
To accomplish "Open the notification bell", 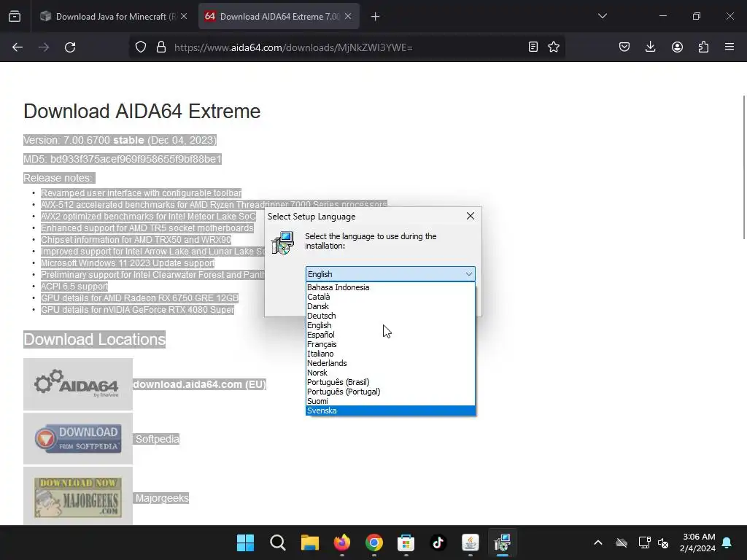I will point(727,542).
